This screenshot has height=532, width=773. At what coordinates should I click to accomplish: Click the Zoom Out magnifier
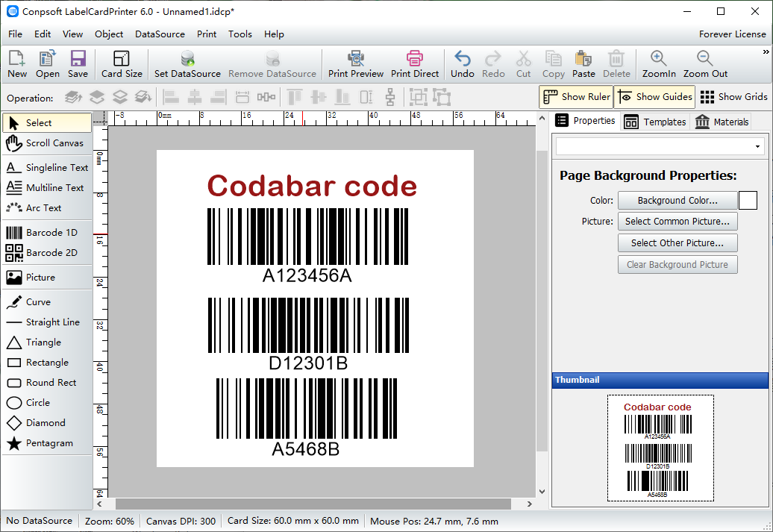[705, 64]
